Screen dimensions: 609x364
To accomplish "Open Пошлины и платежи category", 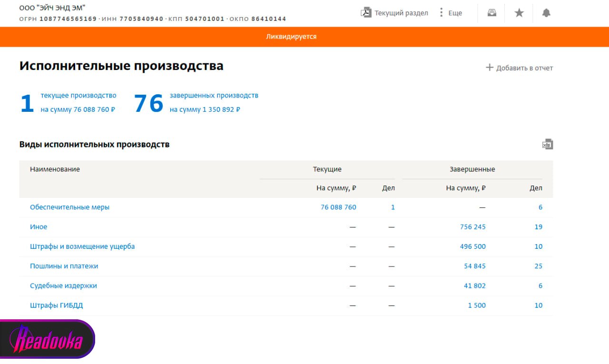I will pos(64,266).
